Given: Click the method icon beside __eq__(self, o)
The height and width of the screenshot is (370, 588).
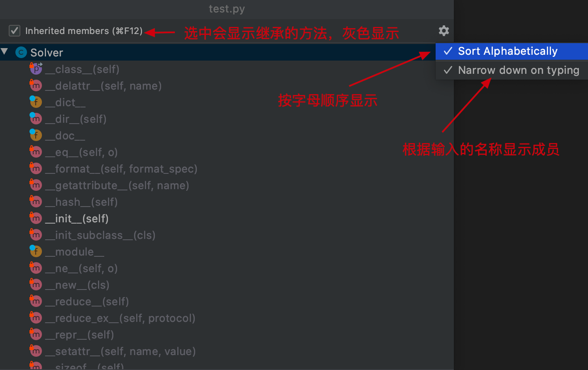Looking at the screenshot, I should tap(36, 152).
